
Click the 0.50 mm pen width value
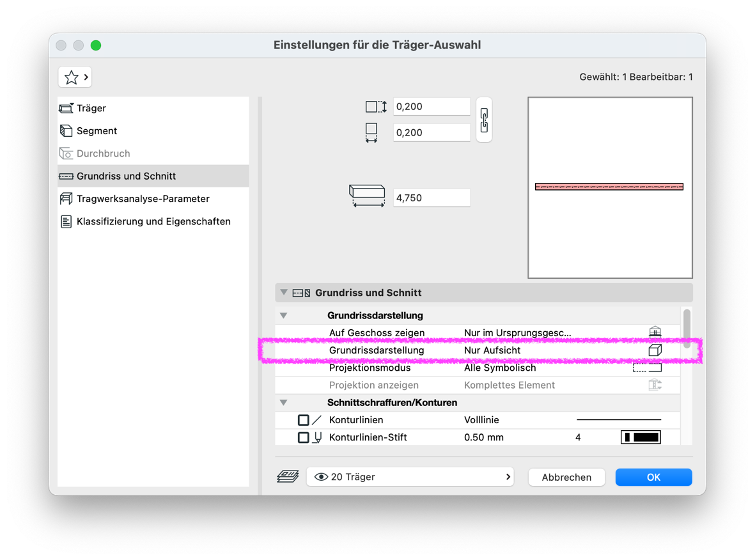[x=484, y=437]
